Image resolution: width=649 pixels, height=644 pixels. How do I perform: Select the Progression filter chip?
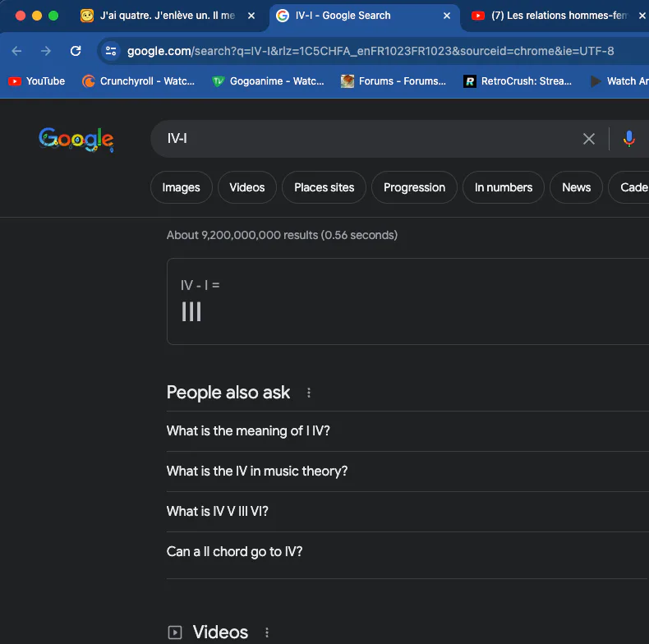(414, 187)
